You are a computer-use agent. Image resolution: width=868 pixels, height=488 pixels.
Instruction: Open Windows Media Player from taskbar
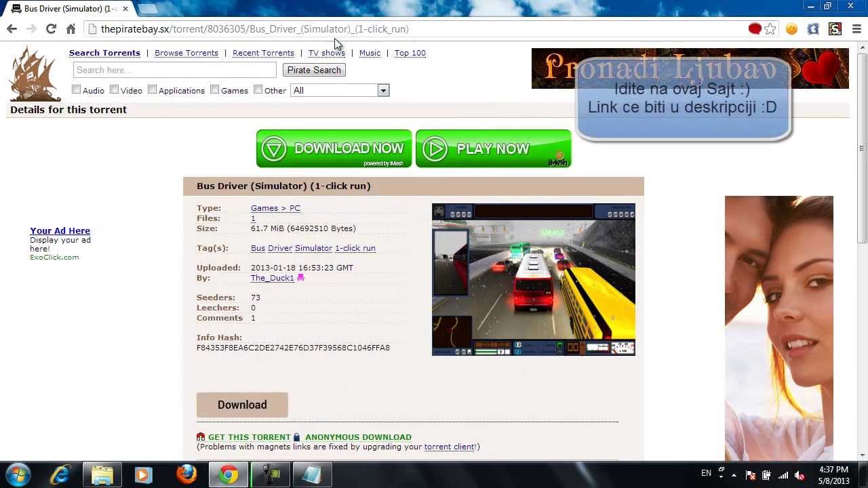pos(144,474)
